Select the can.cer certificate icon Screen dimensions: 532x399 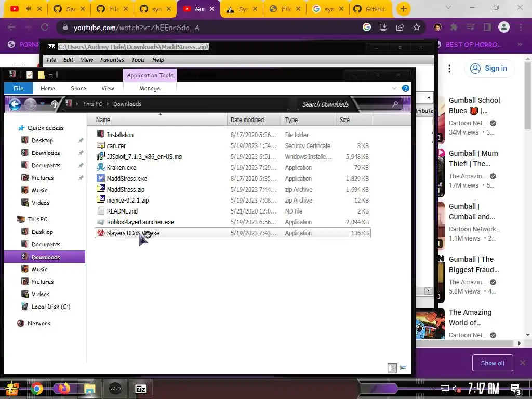point(101,145)
